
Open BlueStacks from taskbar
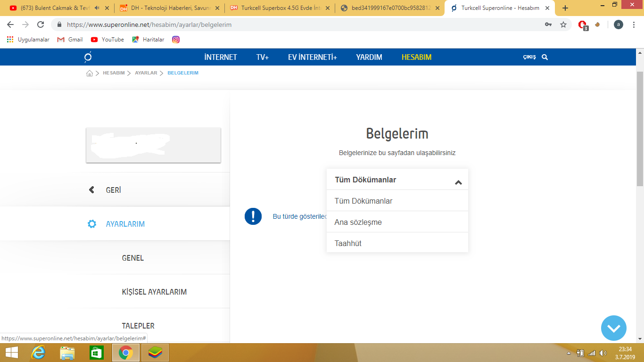pyautogui.click(x=155, y=353)
